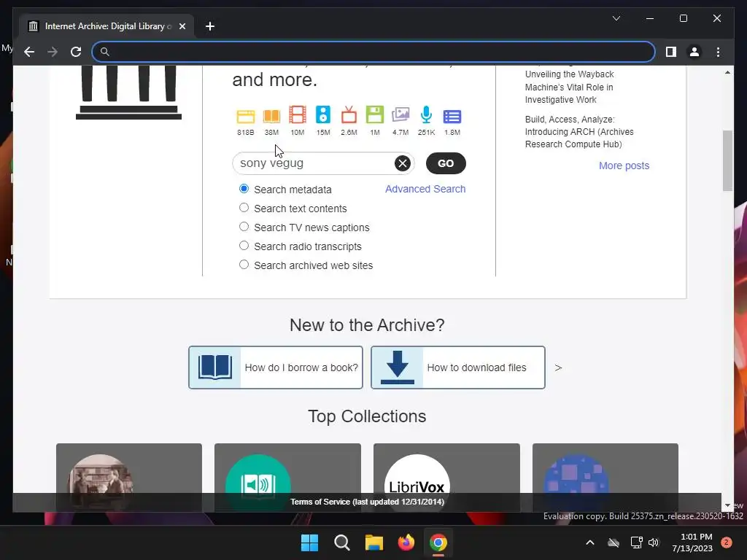Focus the Chrome address bar
The image size is (747, 560).
coord(374,52)
